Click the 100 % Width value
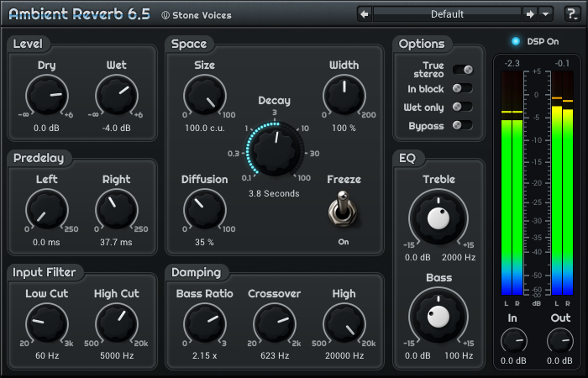 pos(344,129)
